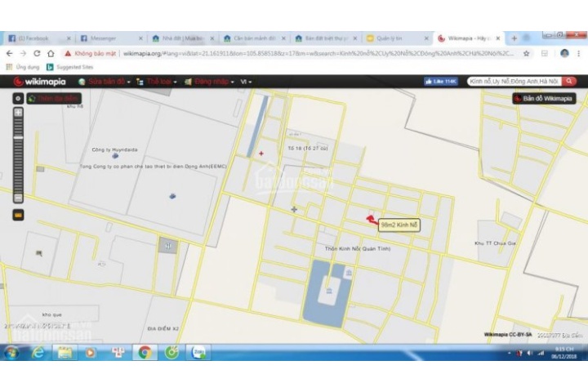Close the Quản lý tin tab
This screenshot has height=392, width=588.
426,38
